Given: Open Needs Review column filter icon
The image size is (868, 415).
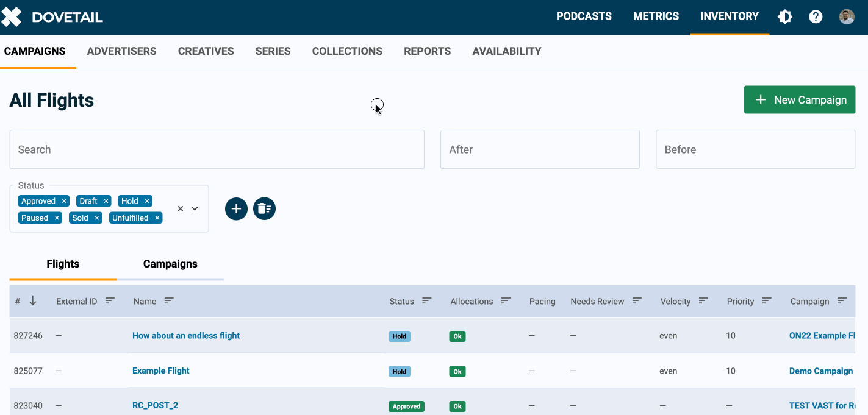Looking at the screenshot, I should click(x=637, y=301).
